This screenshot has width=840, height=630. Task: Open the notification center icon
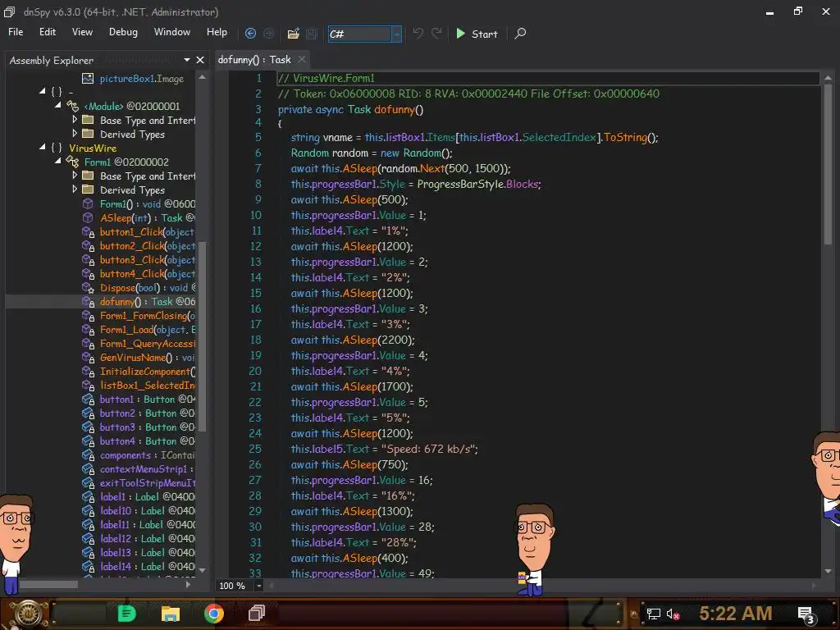tap(806, 614)
